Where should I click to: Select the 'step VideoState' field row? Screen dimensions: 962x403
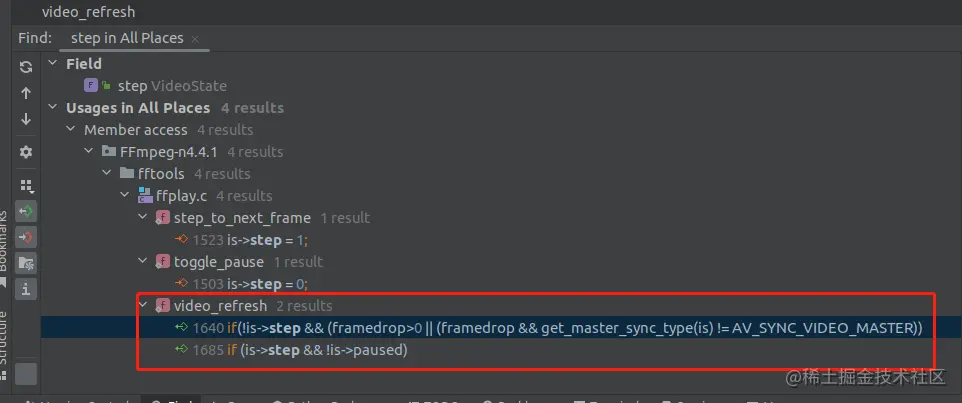click(x=172, y=86)
